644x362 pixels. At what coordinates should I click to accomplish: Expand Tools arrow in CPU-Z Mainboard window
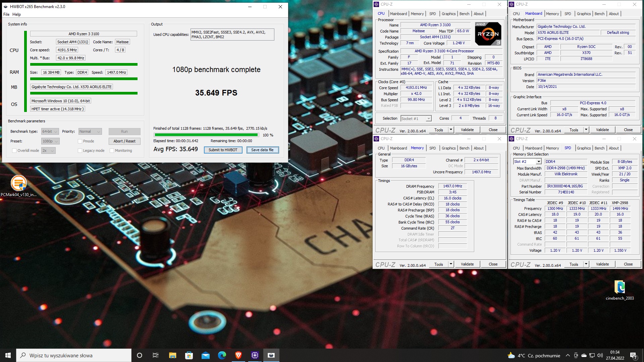(x=586, y=130)
